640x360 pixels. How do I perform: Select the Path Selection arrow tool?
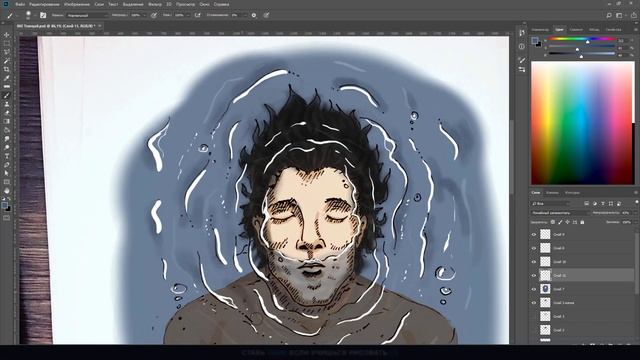pyautogui.click(x=7, y=173)
